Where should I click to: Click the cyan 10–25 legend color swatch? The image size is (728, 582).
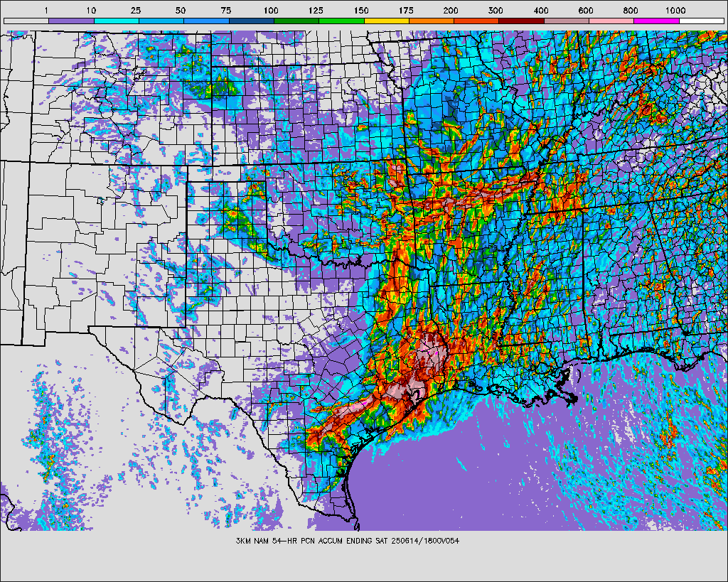click(x=117, y=21)
